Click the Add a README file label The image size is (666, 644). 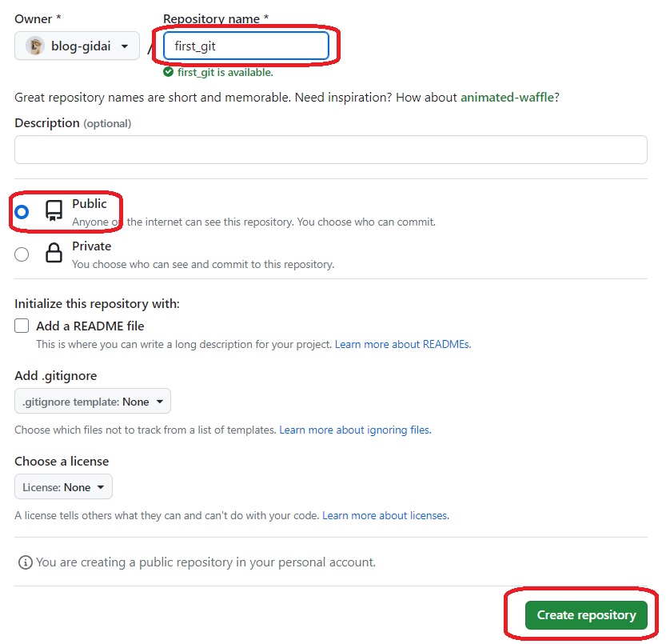click(90, 326)
